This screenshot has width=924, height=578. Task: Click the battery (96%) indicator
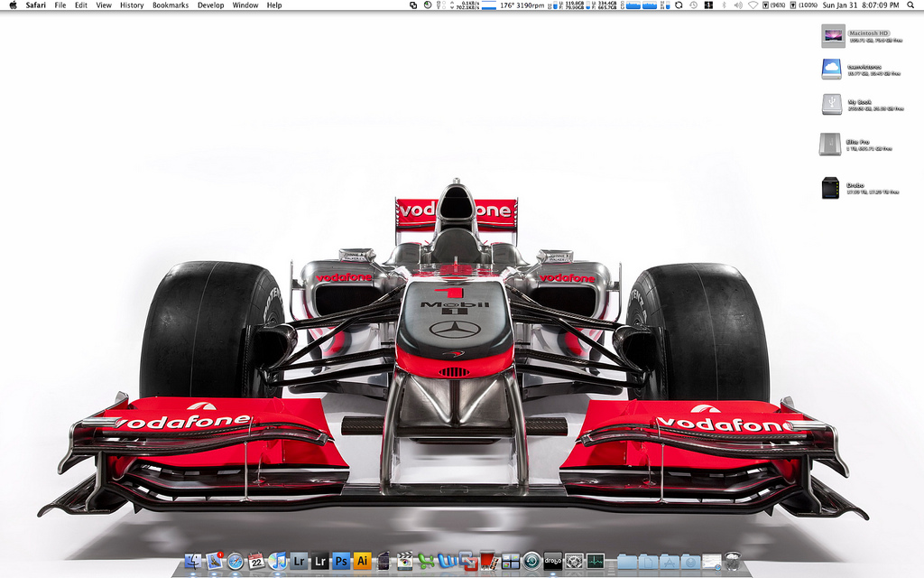pyautogui.click(x=773, y=5)
